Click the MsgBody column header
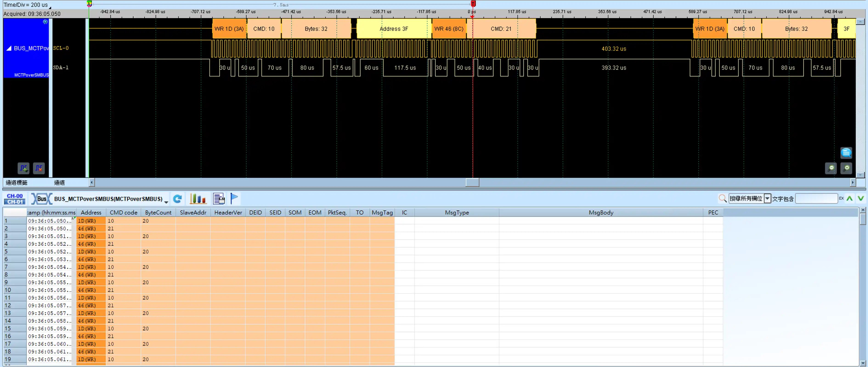The width and height of the screenshot is (868, 367). (x=601, y=213)
